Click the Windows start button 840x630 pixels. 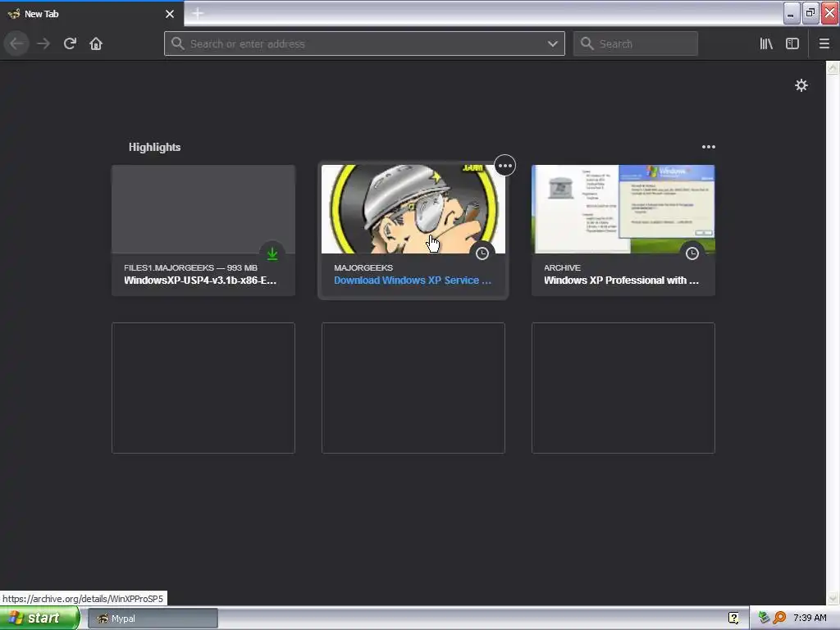[39, 619]
